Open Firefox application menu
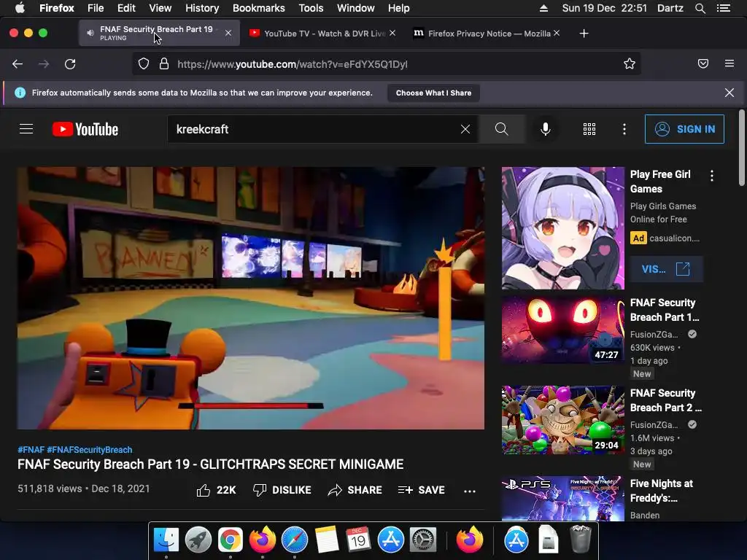 (729, 64)
